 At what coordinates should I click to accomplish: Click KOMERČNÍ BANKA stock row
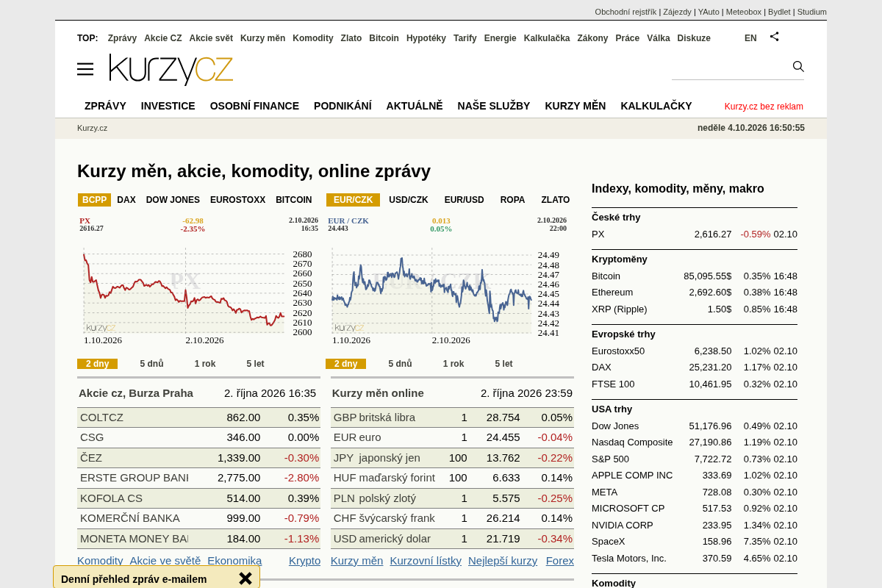point(198,518)
